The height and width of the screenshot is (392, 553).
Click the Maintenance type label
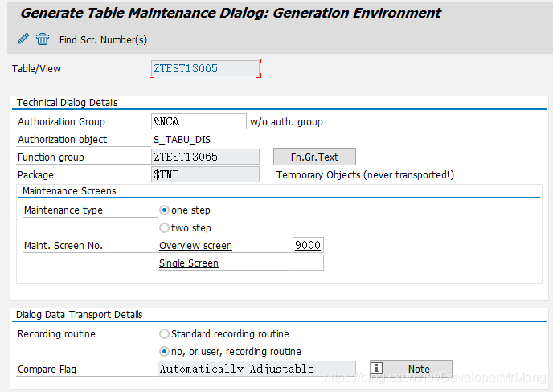(x=63, y=210)
